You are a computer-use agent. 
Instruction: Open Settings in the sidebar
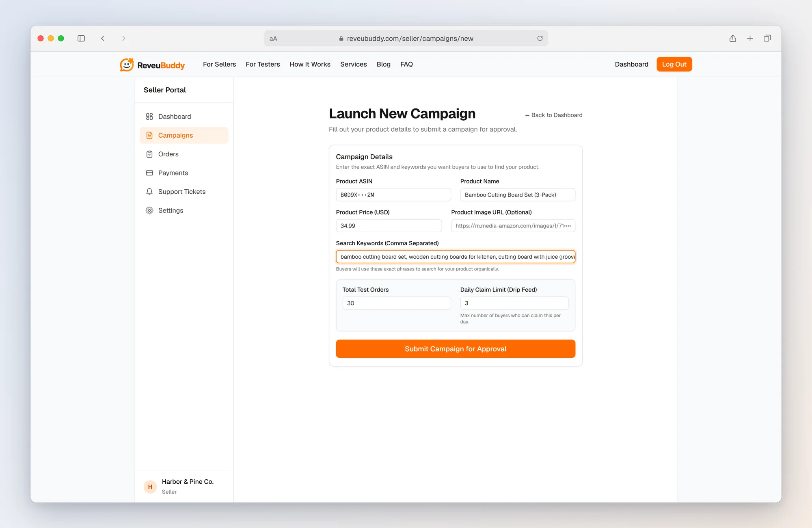point(184,210)
